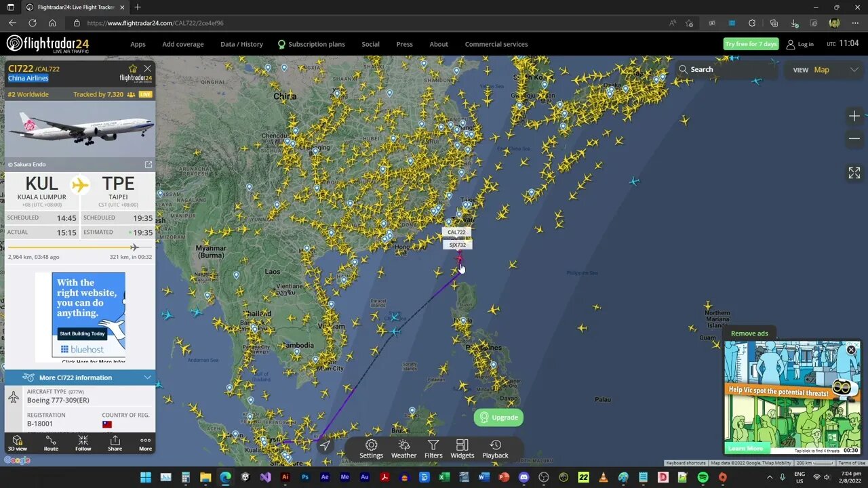Click the Learn More ad link

coord(745,448)
